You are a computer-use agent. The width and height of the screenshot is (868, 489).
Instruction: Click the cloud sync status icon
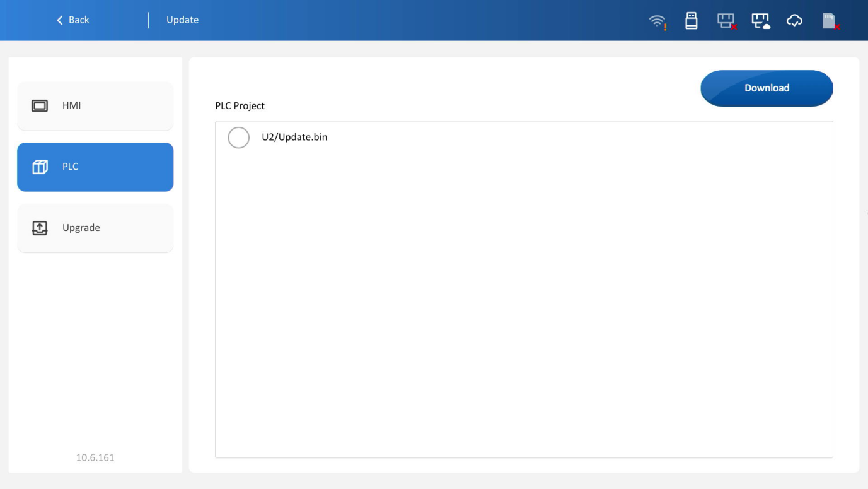tap(795, 21)
